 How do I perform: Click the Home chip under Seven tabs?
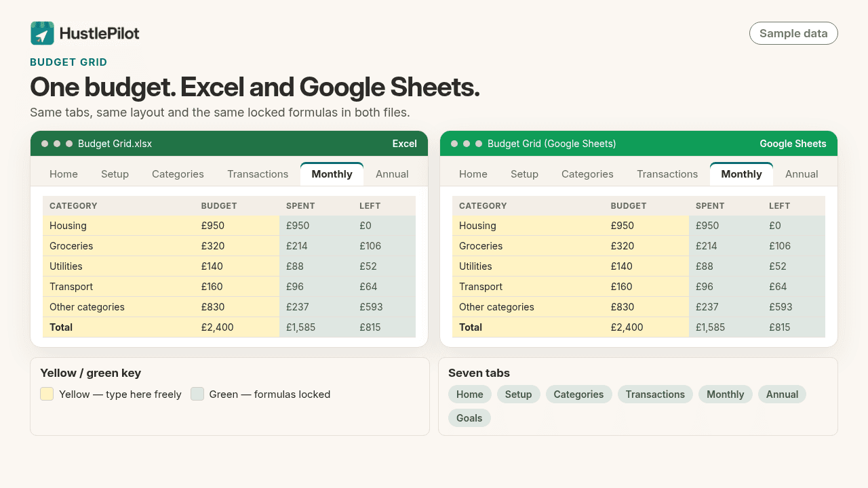[x=470, y=394]
